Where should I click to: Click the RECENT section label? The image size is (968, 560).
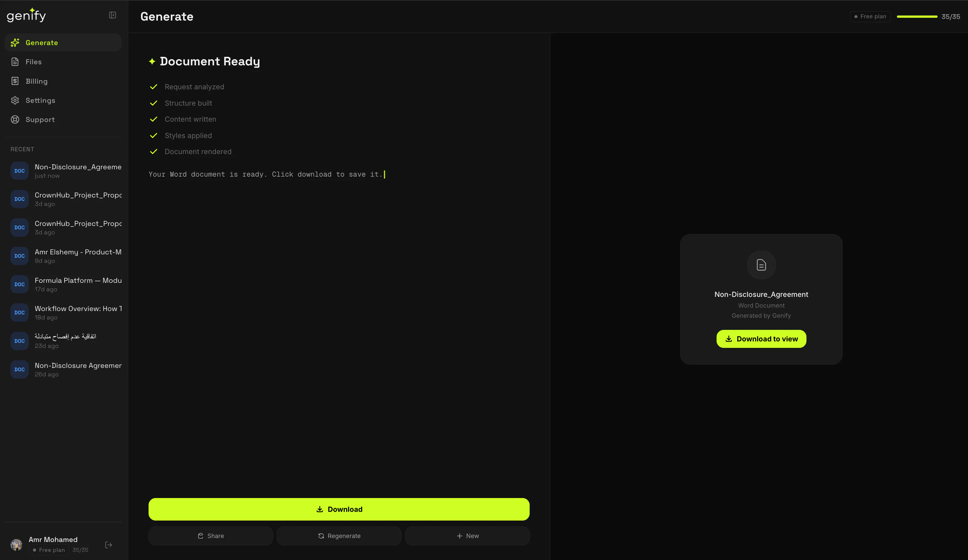point(22,149)
